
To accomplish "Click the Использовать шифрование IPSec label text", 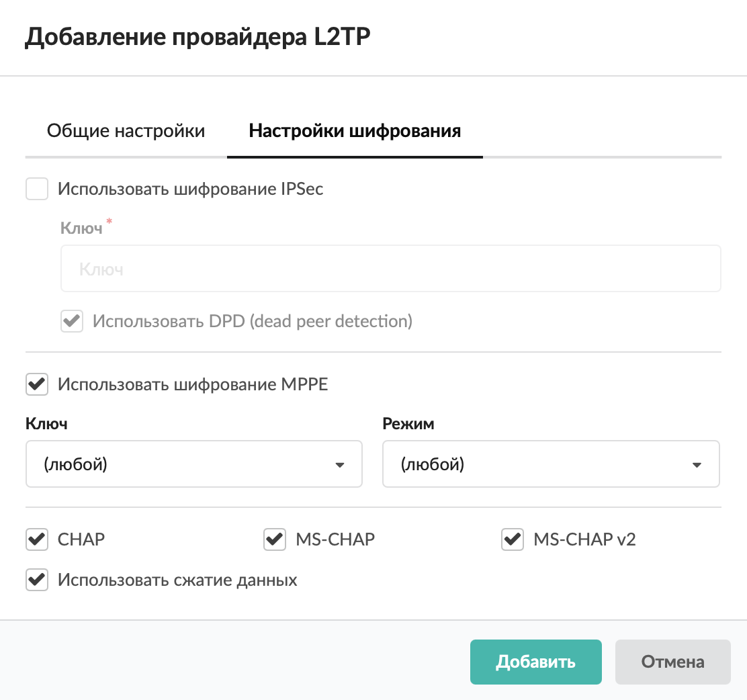I will click(191, 189).
